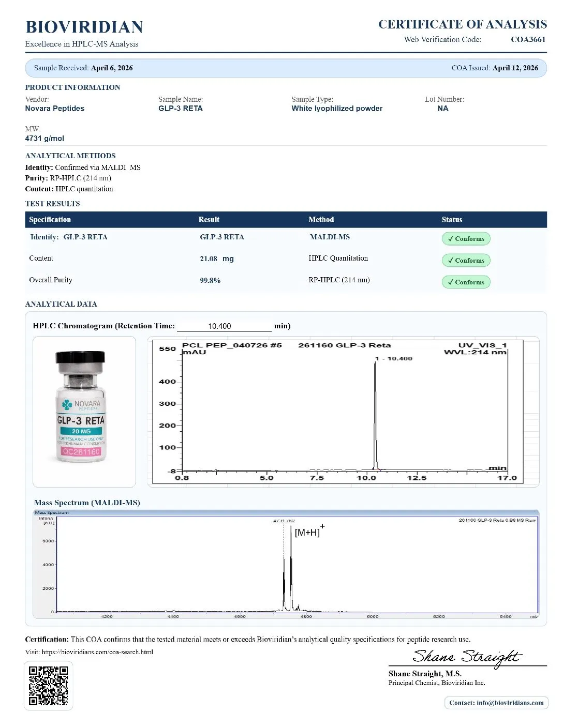
Task: Open the bioviridians.com coa-search link
Action: tap(97, 652)
